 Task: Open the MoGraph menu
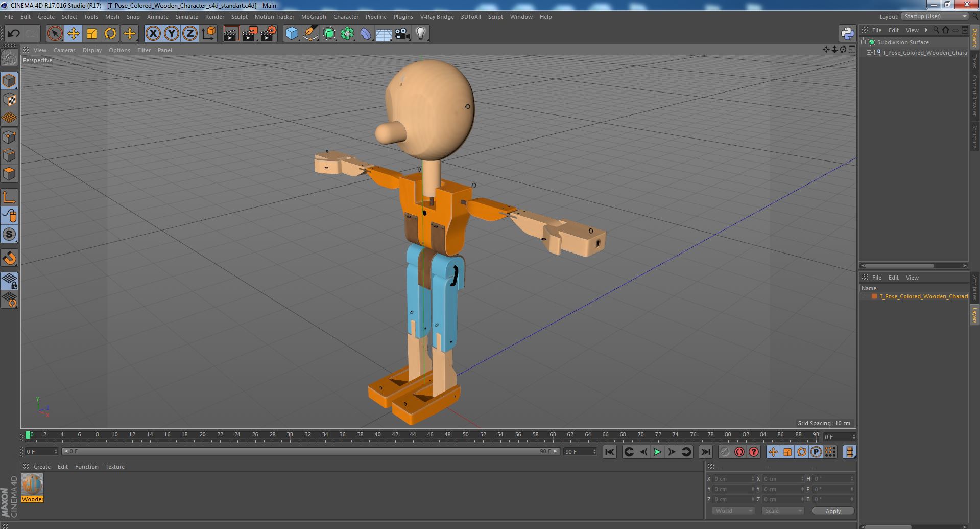click(x=314, y=17)
